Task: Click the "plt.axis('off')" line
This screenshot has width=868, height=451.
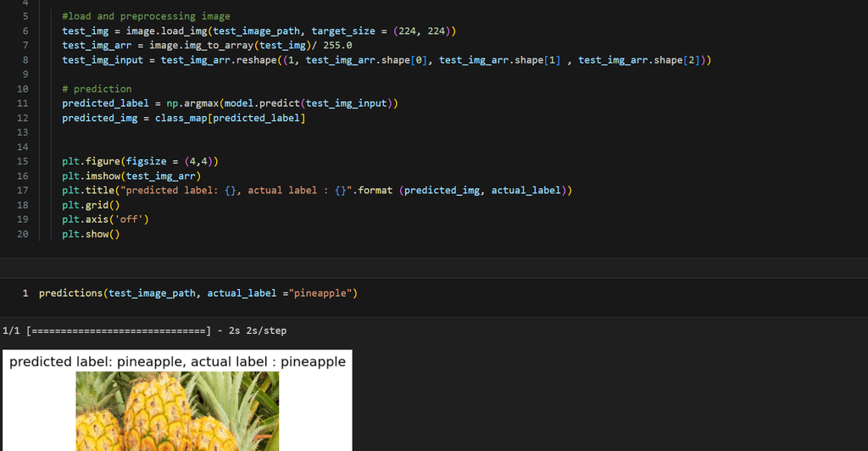Action: (105, 219)
